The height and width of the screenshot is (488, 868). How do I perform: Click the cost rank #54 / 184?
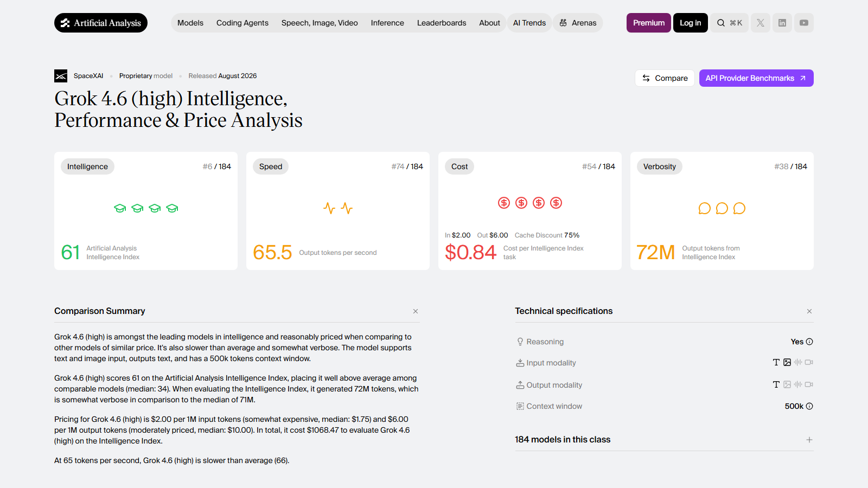point(599,166)
